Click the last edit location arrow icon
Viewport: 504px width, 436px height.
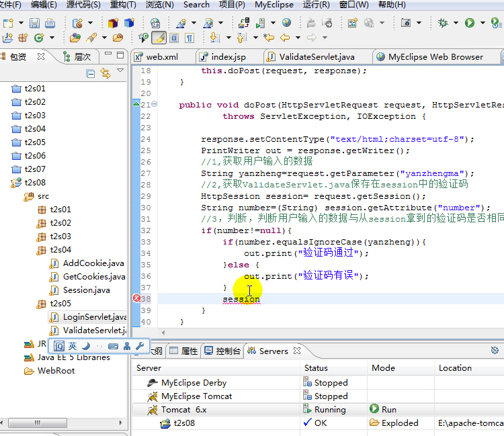tap(269, 38)
